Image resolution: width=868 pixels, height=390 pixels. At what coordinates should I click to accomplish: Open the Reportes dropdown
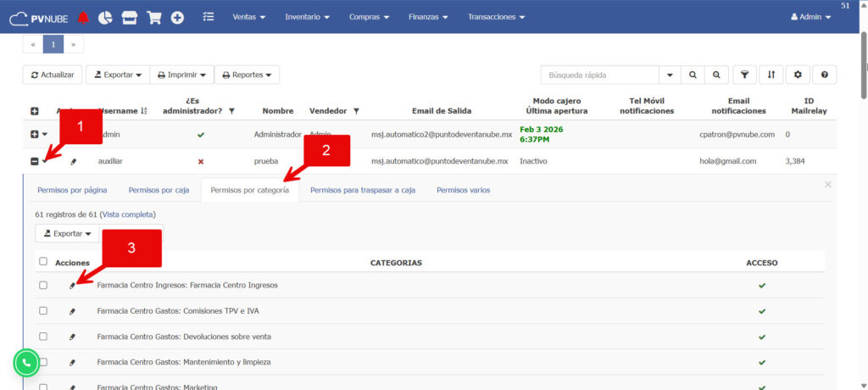coord(247,75)
